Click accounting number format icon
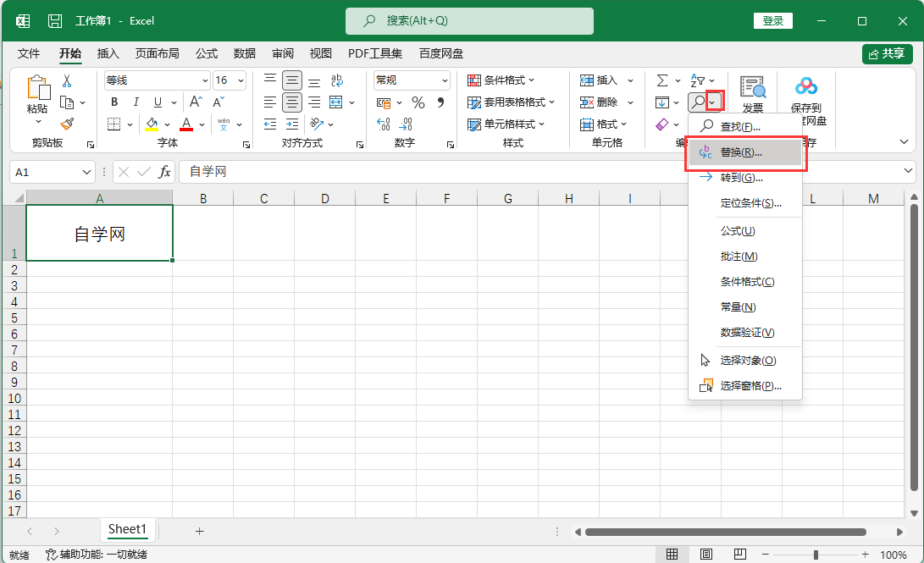Viewport: 924px width, 563px height. pos(384,102)
